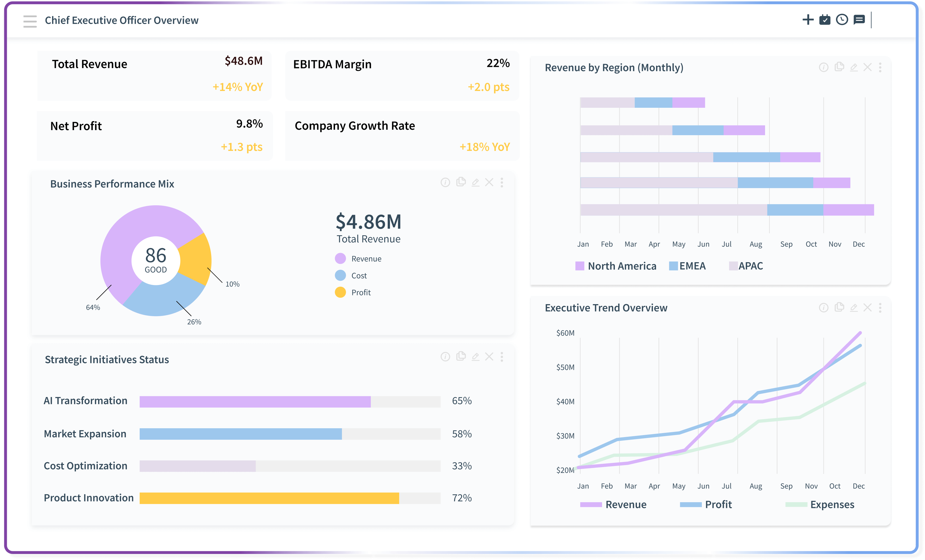This screenshot has width=925, height=560.
Task: Duplicate the Revenue by Region widget
Action: point(839,67)
